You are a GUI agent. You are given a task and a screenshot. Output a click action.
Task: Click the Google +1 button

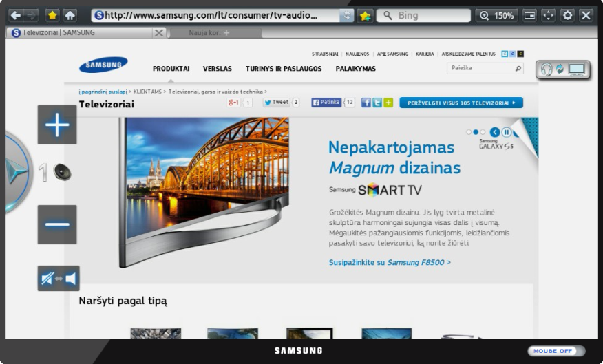(233, 103)
